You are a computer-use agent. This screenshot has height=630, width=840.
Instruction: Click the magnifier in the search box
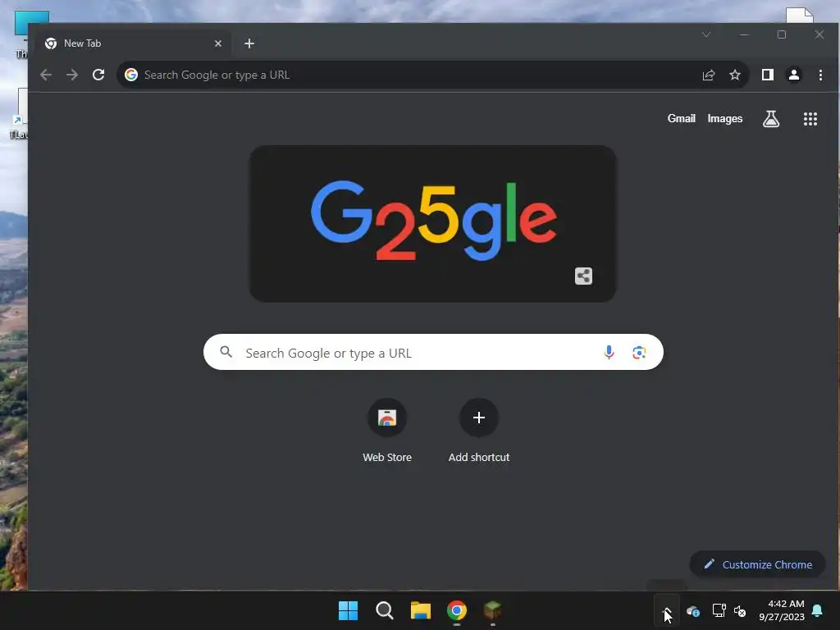point(226,352)
